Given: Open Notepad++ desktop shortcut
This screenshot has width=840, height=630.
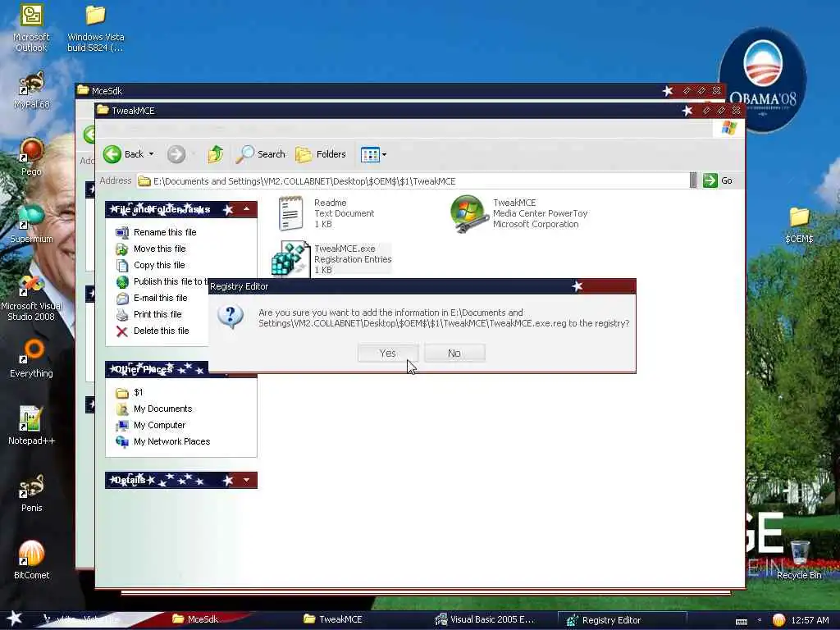Looking at the screenshot, I should click(x=31, y=426).
